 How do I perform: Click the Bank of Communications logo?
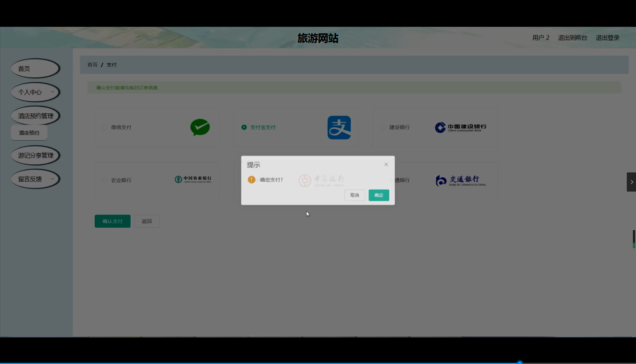pyautogui.click(x=461, y=180)
